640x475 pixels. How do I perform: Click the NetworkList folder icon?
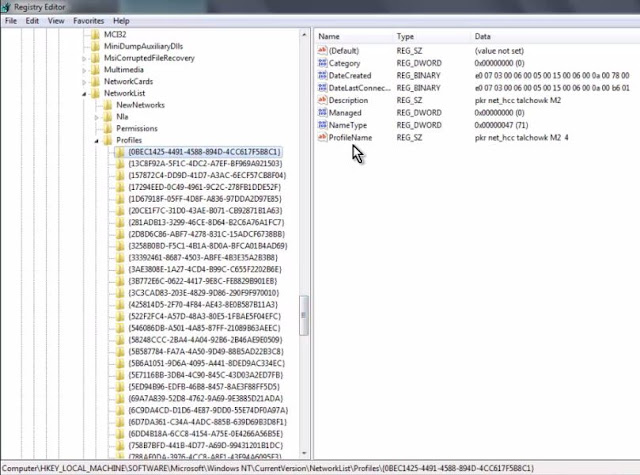pos(95,93)
